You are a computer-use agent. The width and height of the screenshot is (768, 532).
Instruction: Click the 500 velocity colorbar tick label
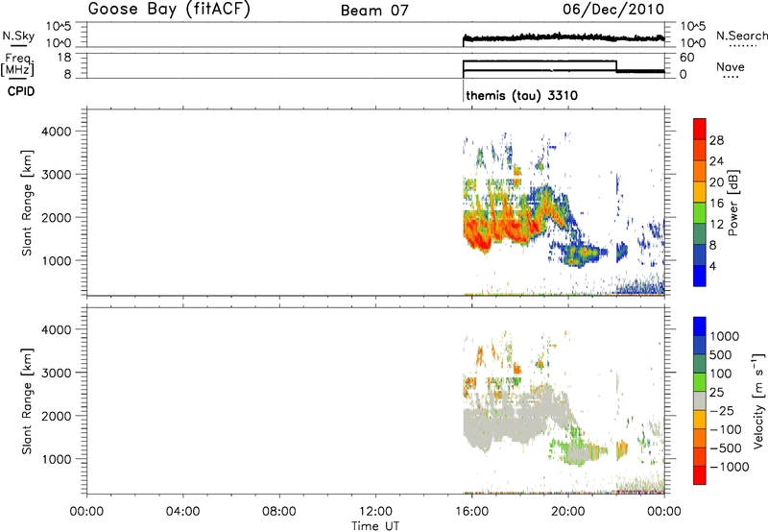click(x=721, y=355)
